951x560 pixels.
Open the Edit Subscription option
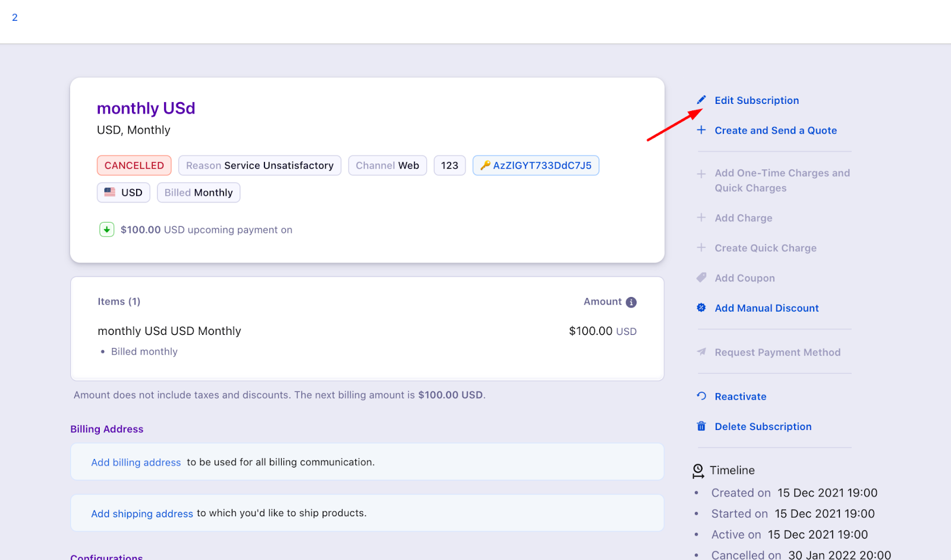756,100
